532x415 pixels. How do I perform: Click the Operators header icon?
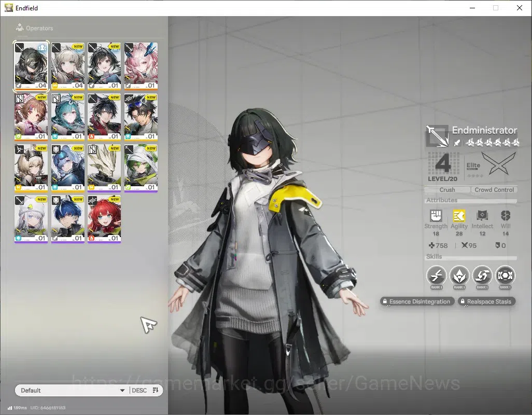(20, 27)
